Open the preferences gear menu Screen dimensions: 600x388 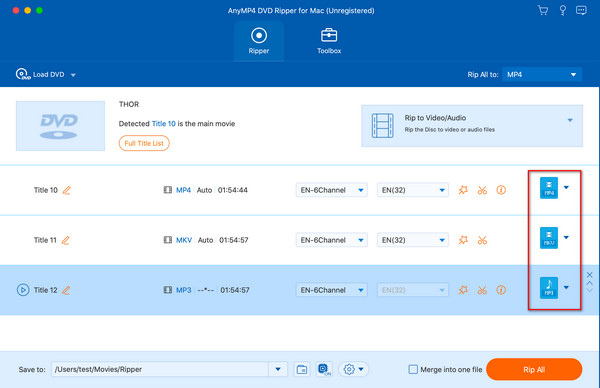pos(353,369)
